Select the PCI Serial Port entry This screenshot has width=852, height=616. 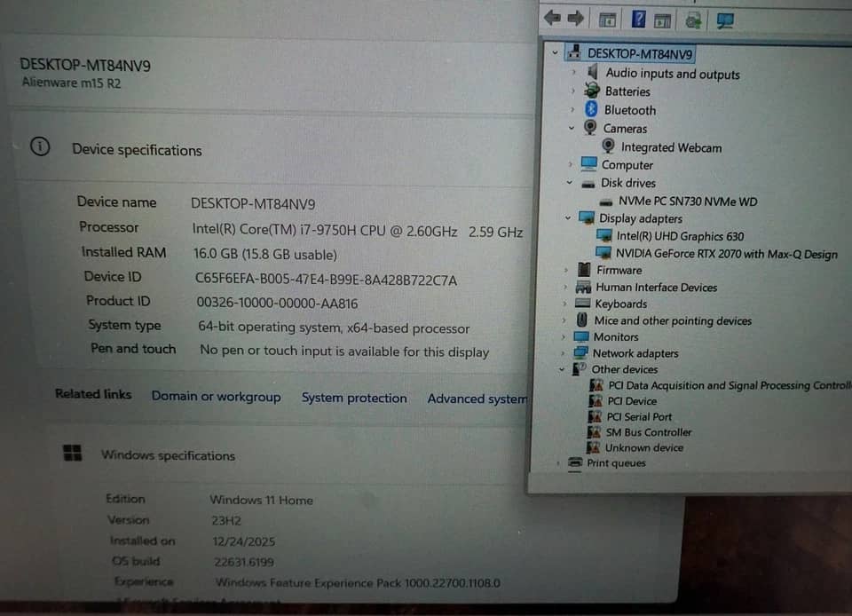coord(639,416)
